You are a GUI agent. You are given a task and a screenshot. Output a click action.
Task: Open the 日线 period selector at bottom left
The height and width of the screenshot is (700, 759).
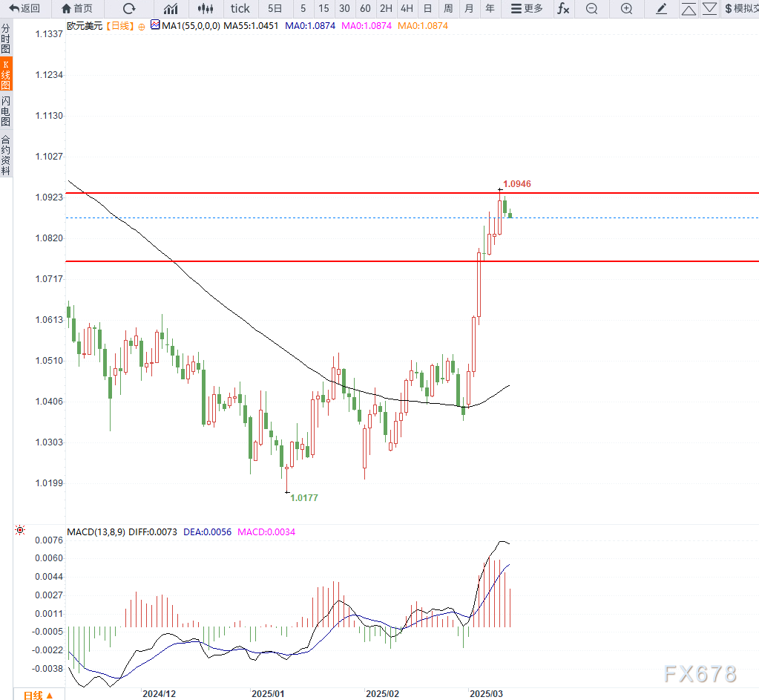pos(39,695)
